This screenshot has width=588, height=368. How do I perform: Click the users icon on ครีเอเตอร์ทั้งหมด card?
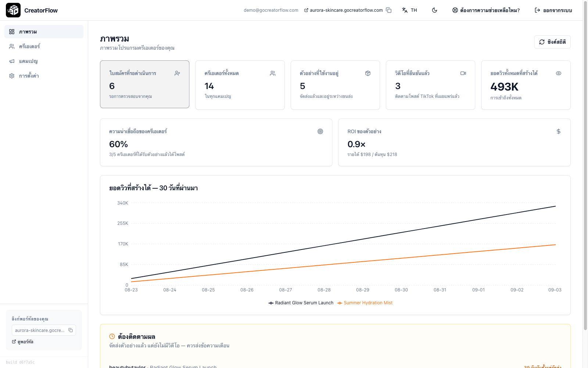click(273, 73)
